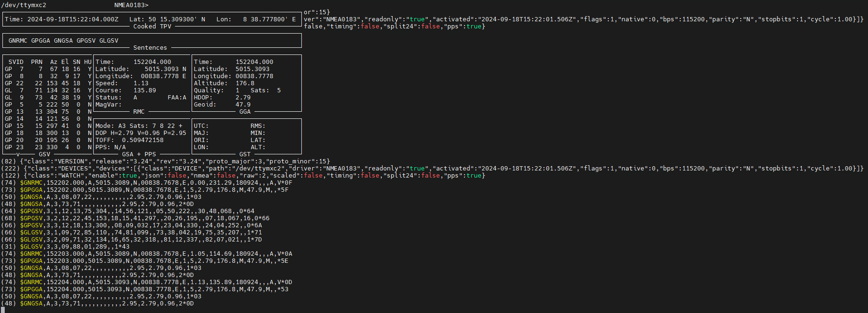
Task: Click the TOFF value 0.509472158
Action: pyautogui.click(x=143, y=140)
